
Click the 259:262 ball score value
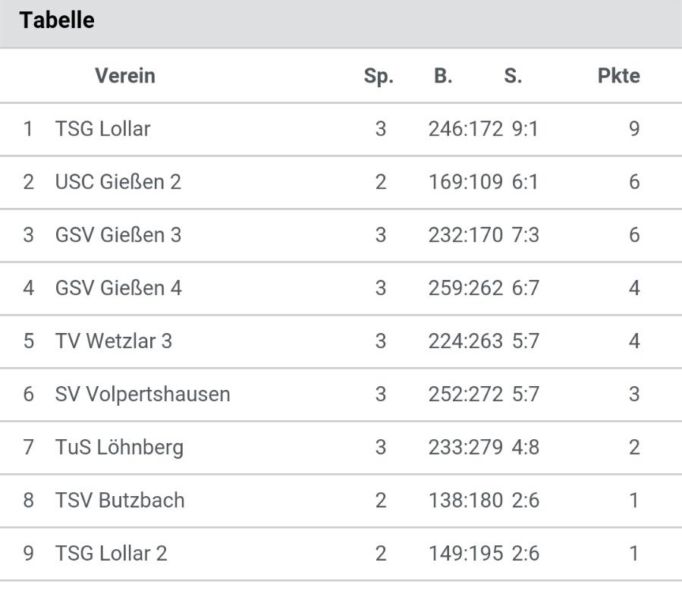[x=465, y=288]
